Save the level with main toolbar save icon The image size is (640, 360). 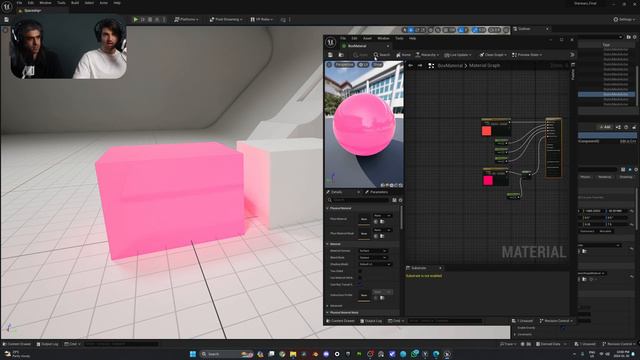[7, 19]
